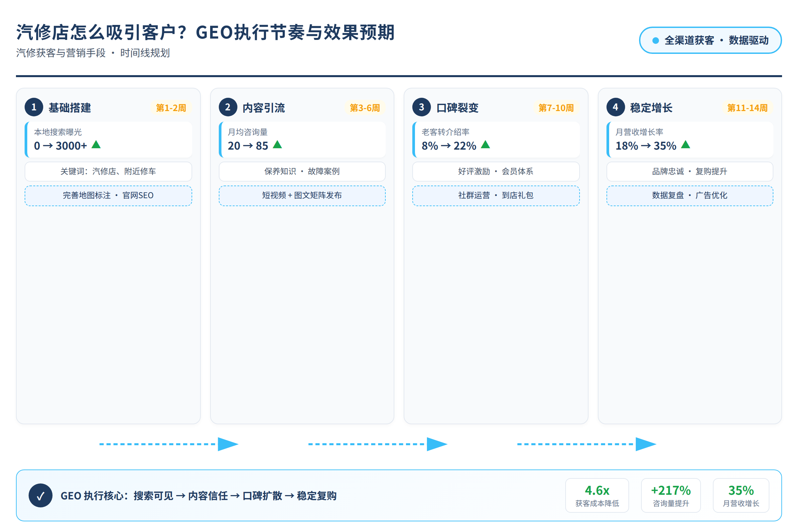Viewport: 798px width, 532px height.
Task: Select the 关键词：汽修店、附近修车 box
Action: [x=108, y=171]
